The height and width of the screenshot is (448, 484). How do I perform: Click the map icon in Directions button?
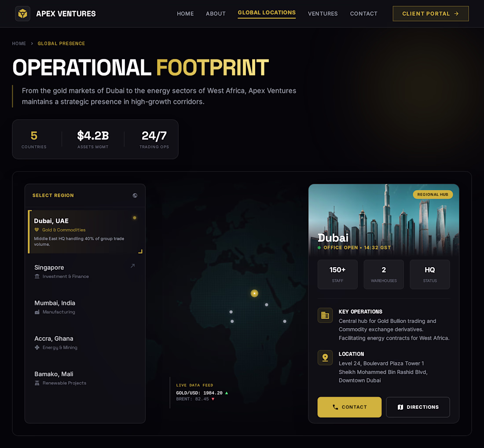(400, 407)
